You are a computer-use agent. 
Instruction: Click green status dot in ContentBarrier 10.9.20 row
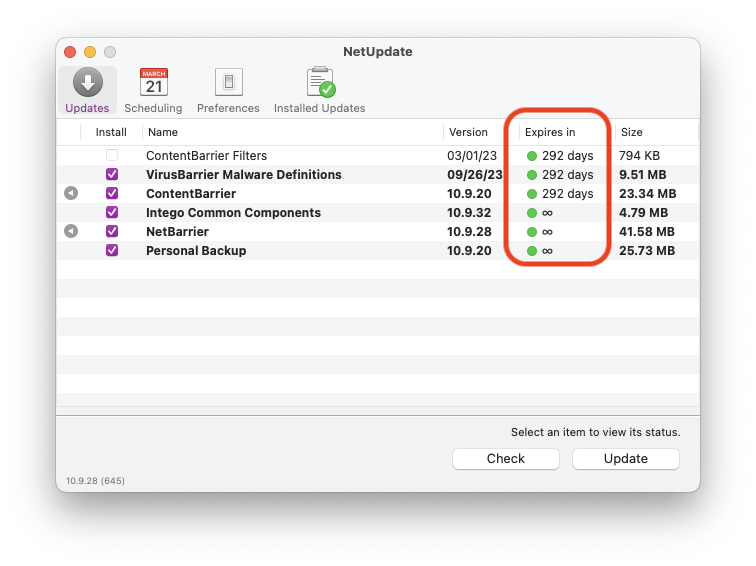(x=532, y=194)
